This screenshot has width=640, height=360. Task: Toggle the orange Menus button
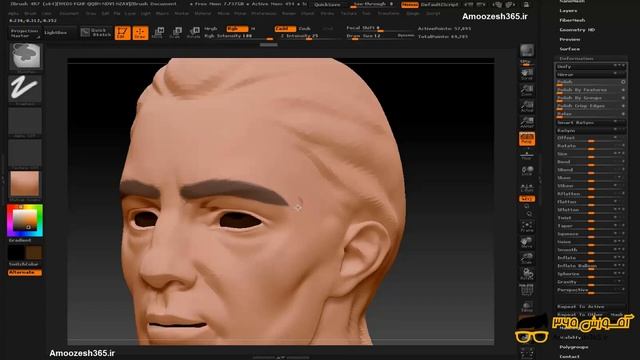tap(410, 4)
